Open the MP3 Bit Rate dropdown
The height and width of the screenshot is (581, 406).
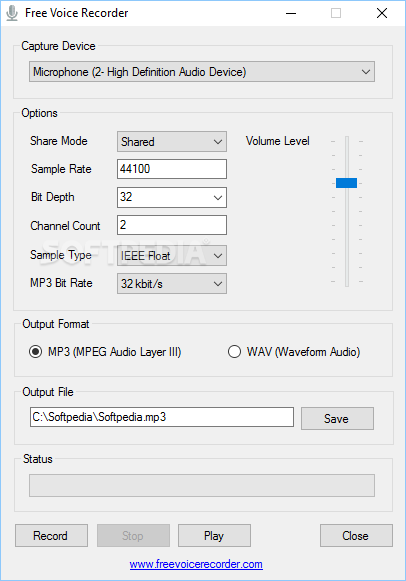click(x=172, y=284)
